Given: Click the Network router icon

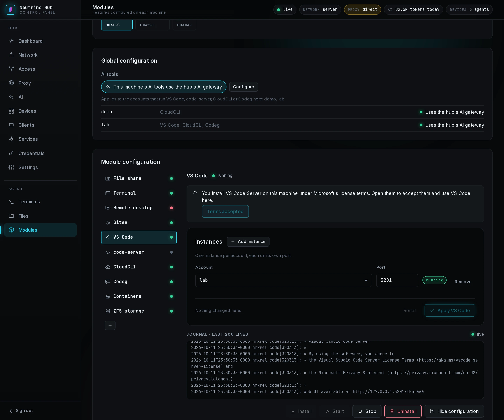Looking at the screenshot, I should pos(11,55).
